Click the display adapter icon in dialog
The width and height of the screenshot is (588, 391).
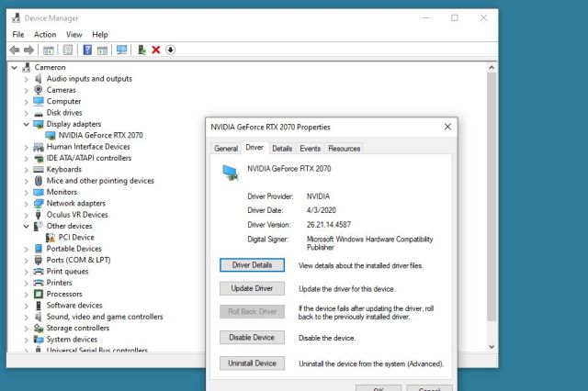click(x=231, y=173)
